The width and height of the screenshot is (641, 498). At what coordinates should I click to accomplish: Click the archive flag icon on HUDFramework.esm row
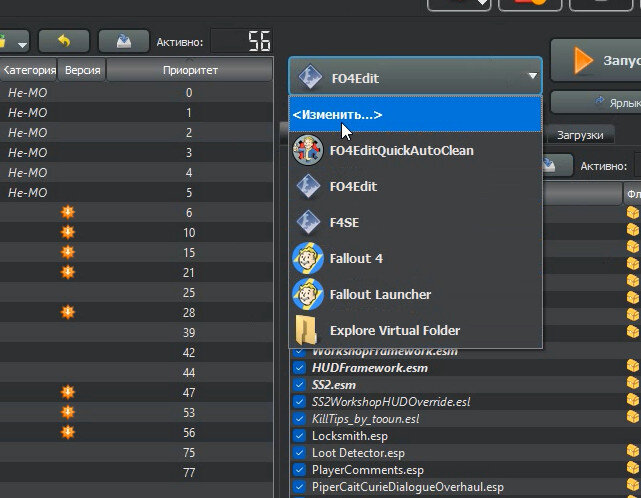tap(633, 365)
